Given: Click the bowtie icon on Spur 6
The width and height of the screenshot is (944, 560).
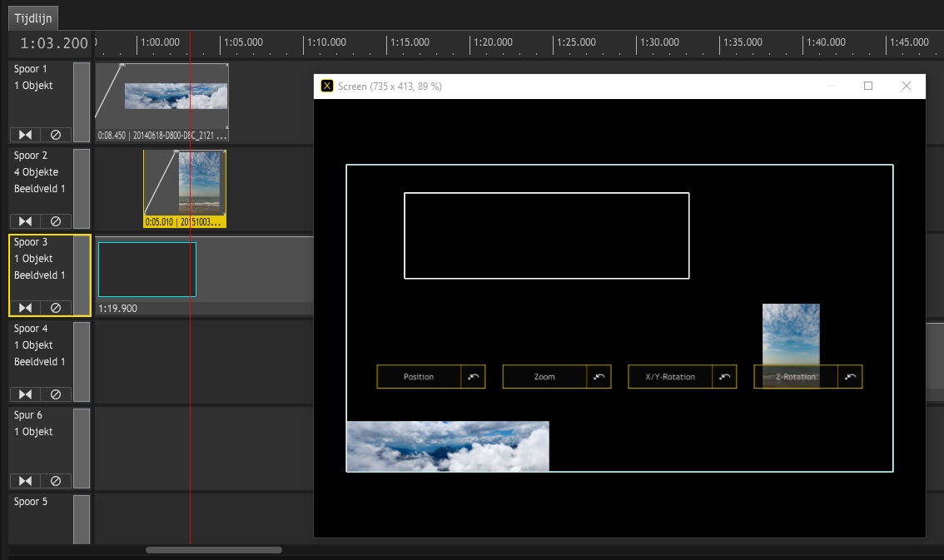Looking at the screenshot, I should 25,481.
